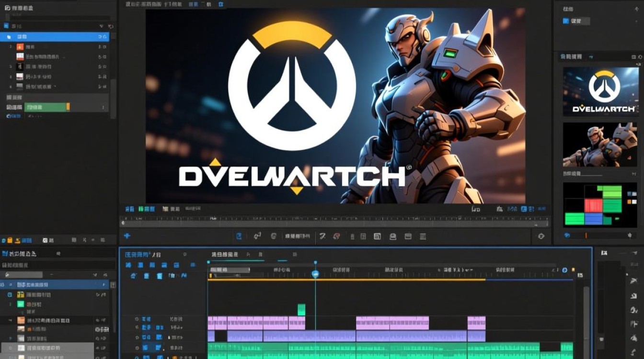Click the list-lines icon in the transport toolbar
This screenshot has width=644, height=359.
coord(423,236)
